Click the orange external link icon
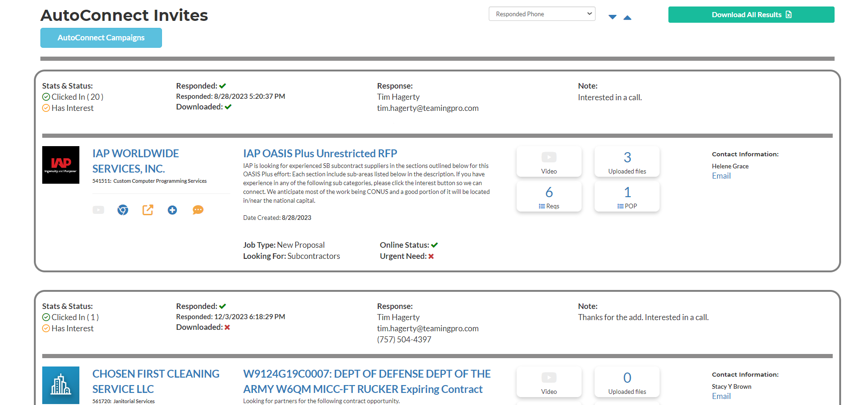This screenshot has width=868, height=405. [148, 210]
